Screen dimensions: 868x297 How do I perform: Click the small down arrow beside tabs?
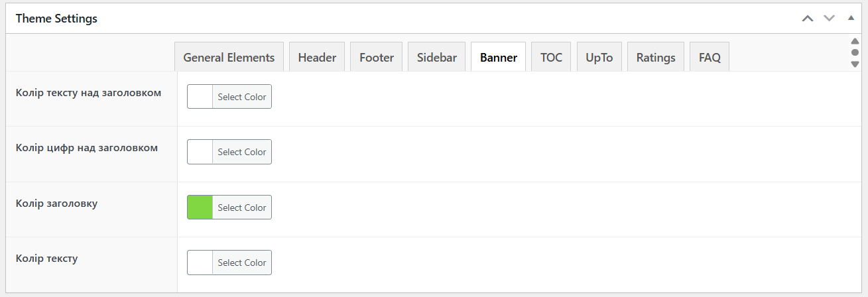click(x=855, y=64)
